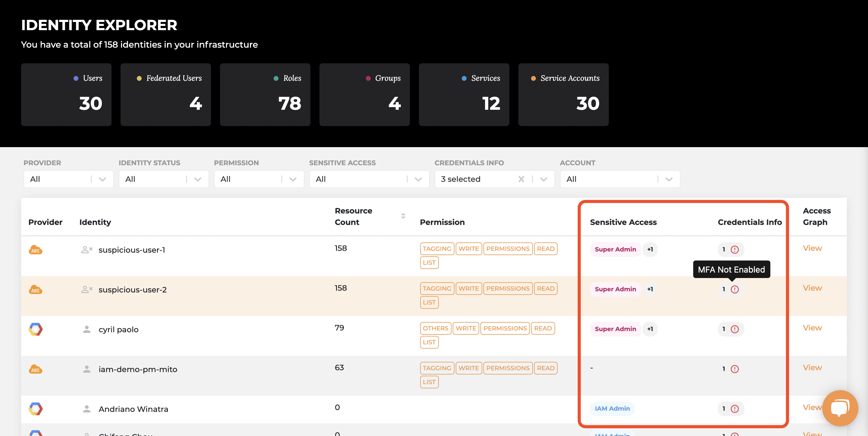Click the PERMISSIONS tag for iam-demo-pm-mito
The width and height of the screenshot is (868, 436).
pyautogui.click(x=508, y=368)
